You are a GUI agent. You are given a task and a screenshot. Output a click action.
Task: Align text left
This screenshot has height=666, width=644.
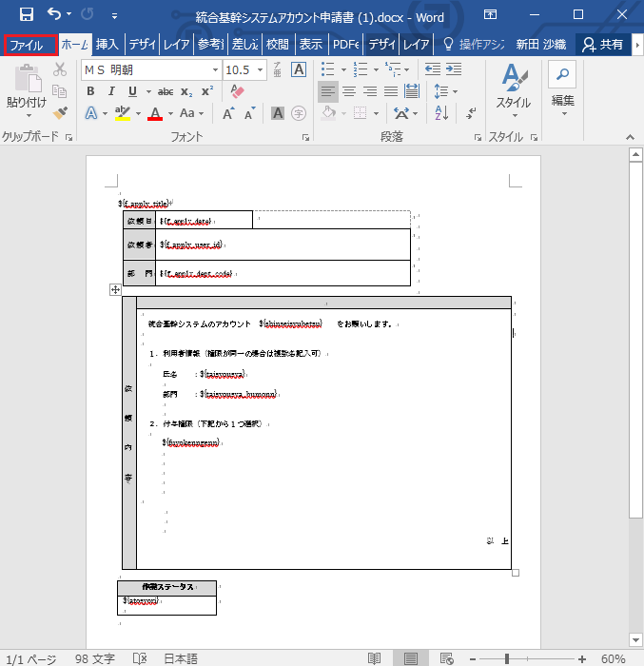coord(328,91)
